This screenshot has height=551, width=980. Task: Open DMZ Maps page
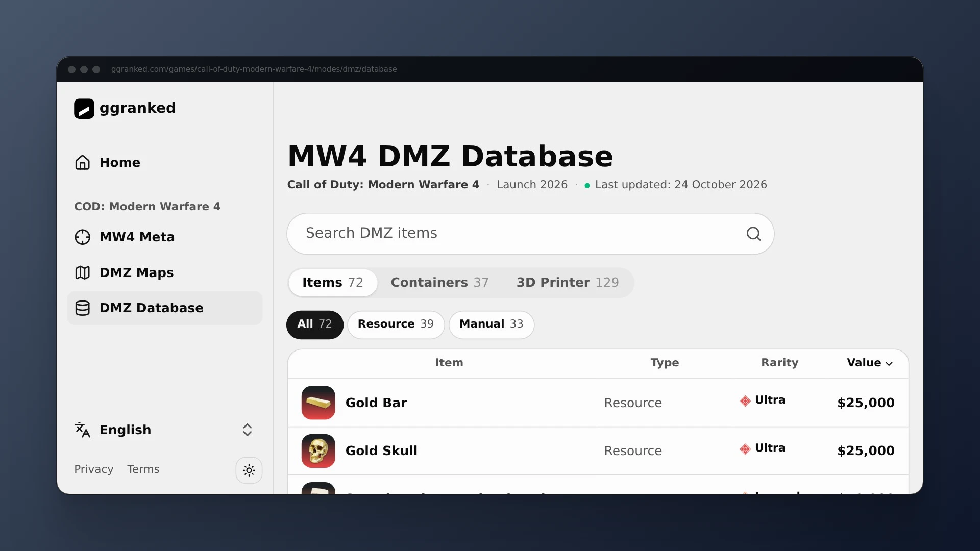click(164, 272)
